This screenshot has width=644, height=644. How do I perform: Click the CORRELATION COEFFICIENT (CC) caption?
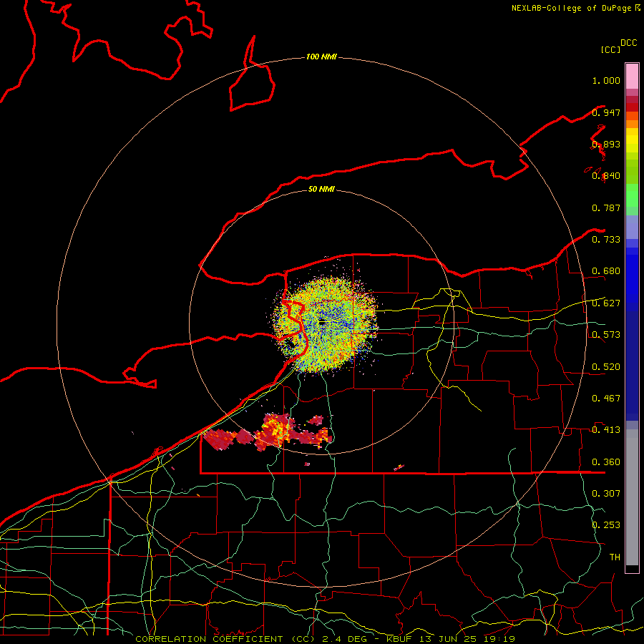tap(225, 639)
